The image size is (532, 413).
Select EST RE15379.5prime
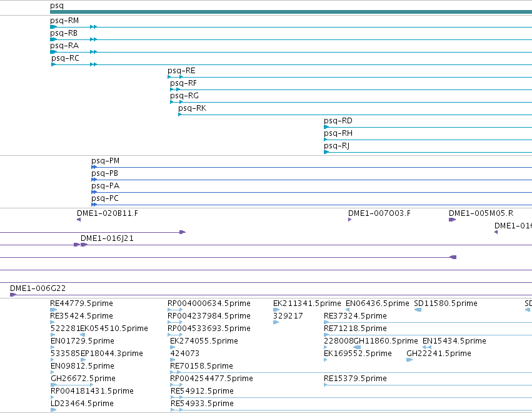(x=355, y=379)
